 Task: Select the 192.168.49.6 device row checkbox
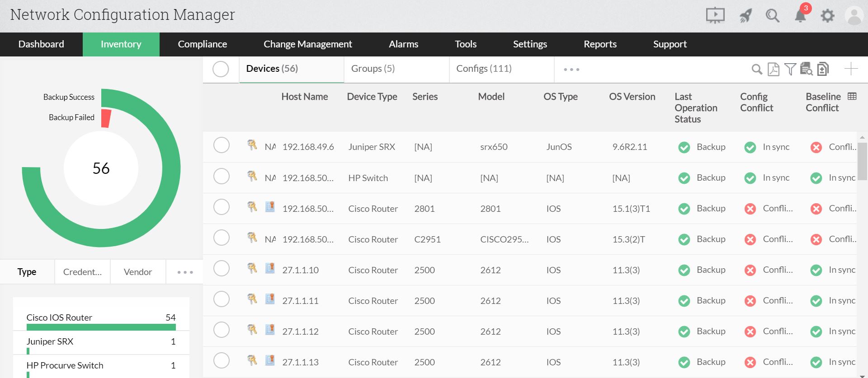click(x=222, y=145)
